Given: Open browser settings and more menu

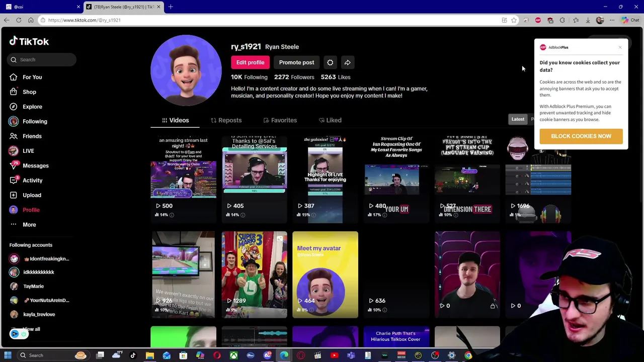Looking at the screenshot, I should pyautogui.click(x=612, y=20).
